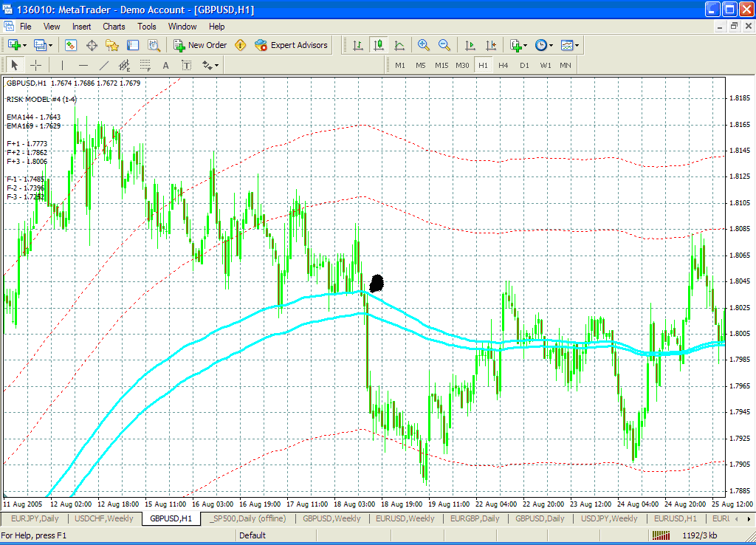The width and height of the screenshot is (756, 545).
Task: Draw a vertical line on chart
Action: pos(62,65)
